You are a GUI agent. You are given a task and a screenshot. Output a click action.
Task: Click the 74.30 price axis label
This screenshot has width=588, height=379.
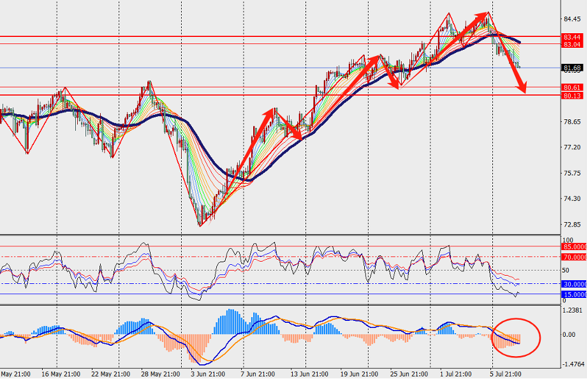coord(572,198)
